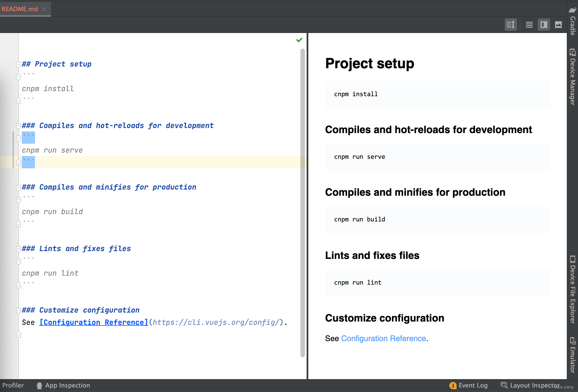Click the [Configuration Reference] link in editor
This screenshot has width=578, height=392.
point(93,322)
